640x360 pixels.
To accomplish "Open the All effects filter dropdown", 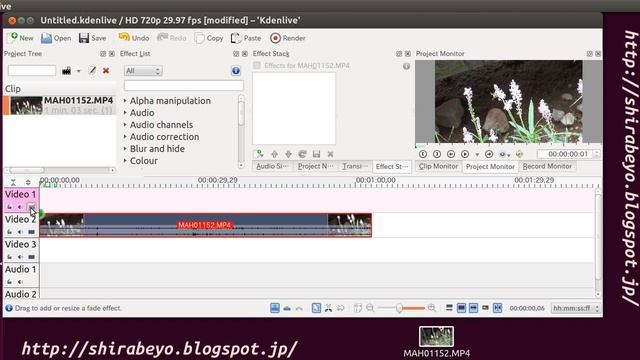I will (143, 71).
